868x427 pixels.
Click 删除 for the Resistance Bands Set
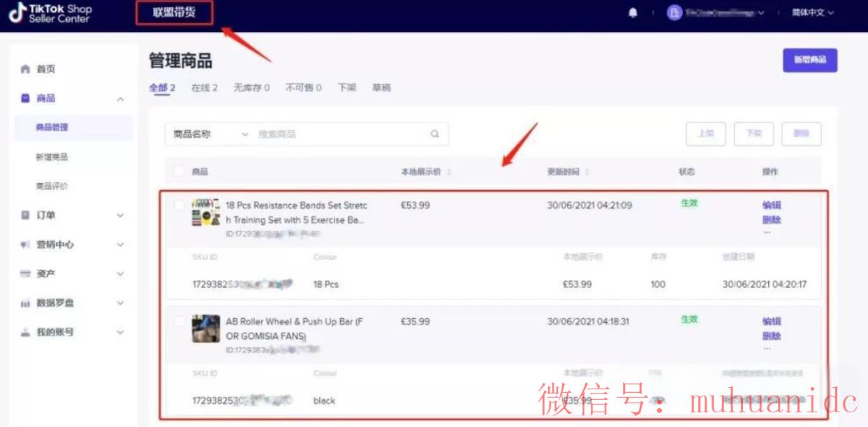pos(772,219)
